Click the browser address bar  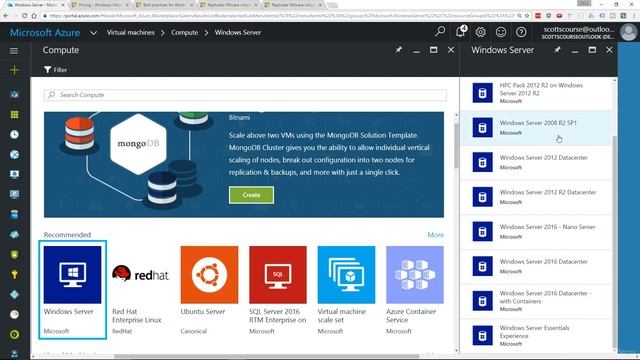(x=282, y=16)
